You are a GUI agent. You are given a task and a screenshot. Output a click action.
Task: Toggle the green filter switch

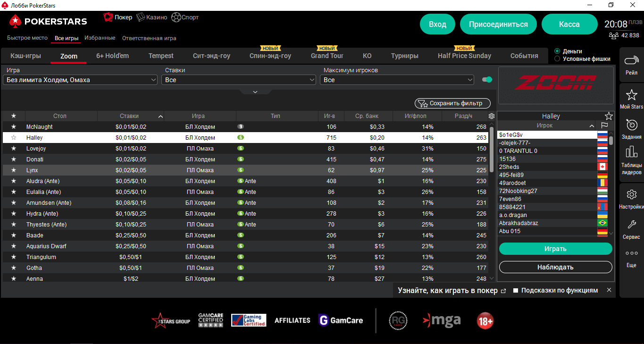pyautogui.click(x=487, y=80)
